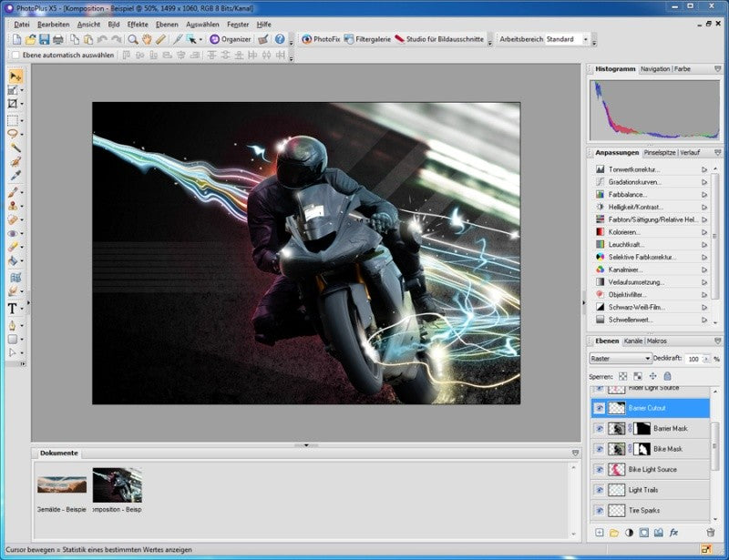This screenshot has height=560, width=729.
Task: Save document with floppy disk icon
Action: coord(44,39)
